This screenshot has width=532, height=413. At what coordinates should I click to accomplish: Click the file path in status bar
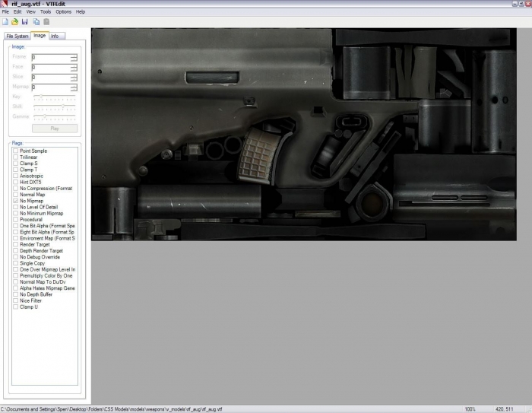point(111,409)
